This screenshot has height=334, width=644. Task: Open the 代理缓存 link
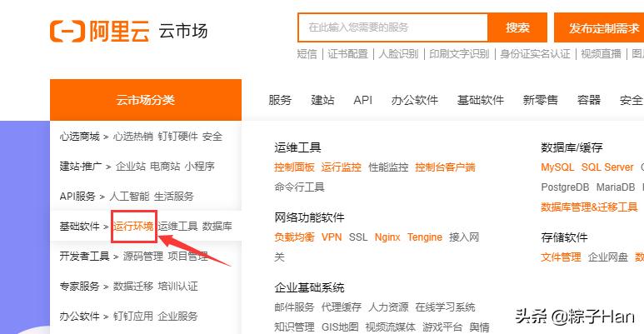(342, 307)
